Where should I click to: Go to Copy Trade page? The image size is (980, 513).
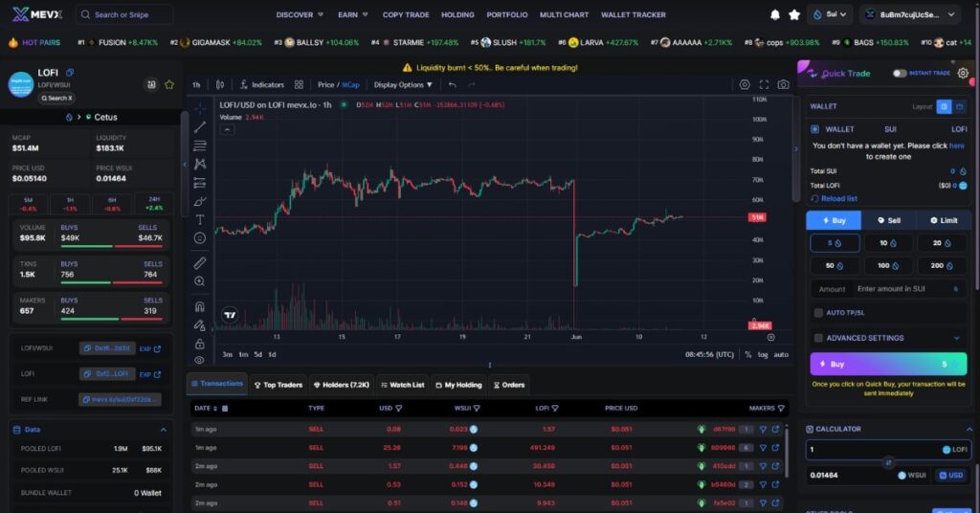tap(406, 14)
